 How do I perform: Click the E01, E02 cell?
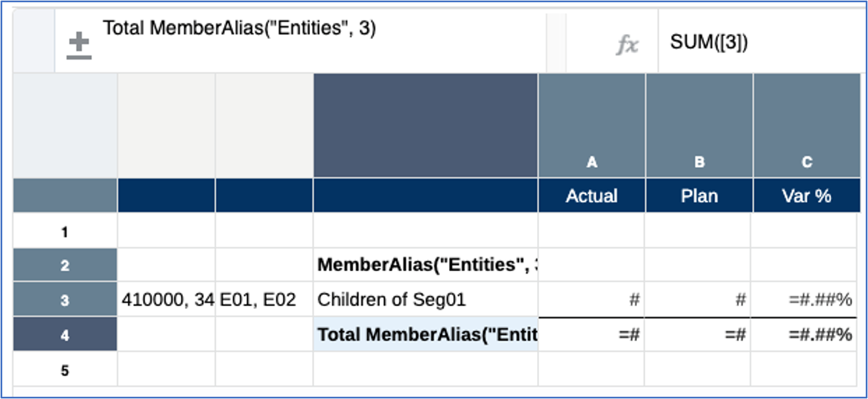264,300
